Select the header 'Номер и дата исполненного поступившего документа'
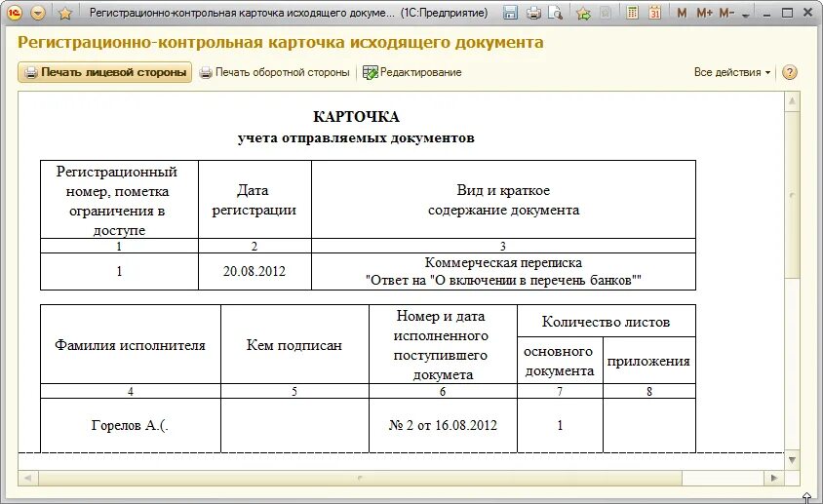This screenshot has height=504, width=823. (x=443, y=345)
